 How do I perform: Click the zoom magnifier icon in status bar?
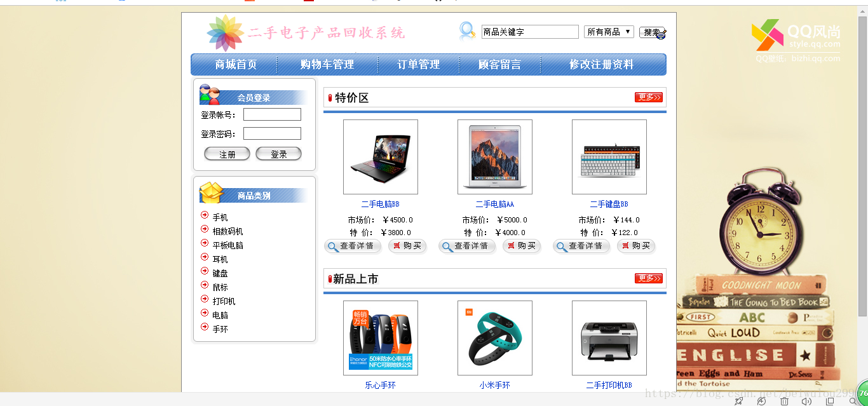[x=853, y=401]
